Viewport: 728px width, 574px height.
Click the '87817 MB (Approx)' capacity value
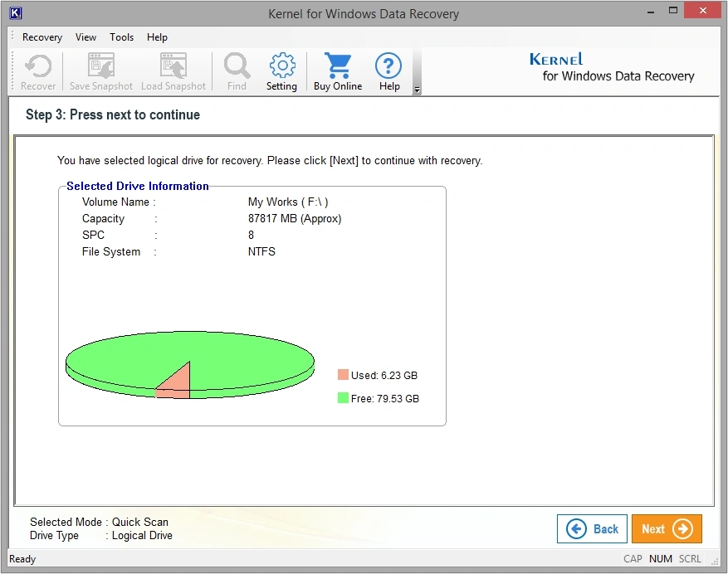[295, 218]
